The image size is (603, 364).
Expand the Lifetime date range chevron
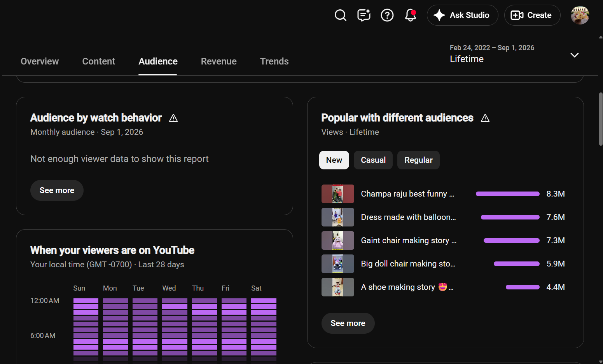point(574,55)
